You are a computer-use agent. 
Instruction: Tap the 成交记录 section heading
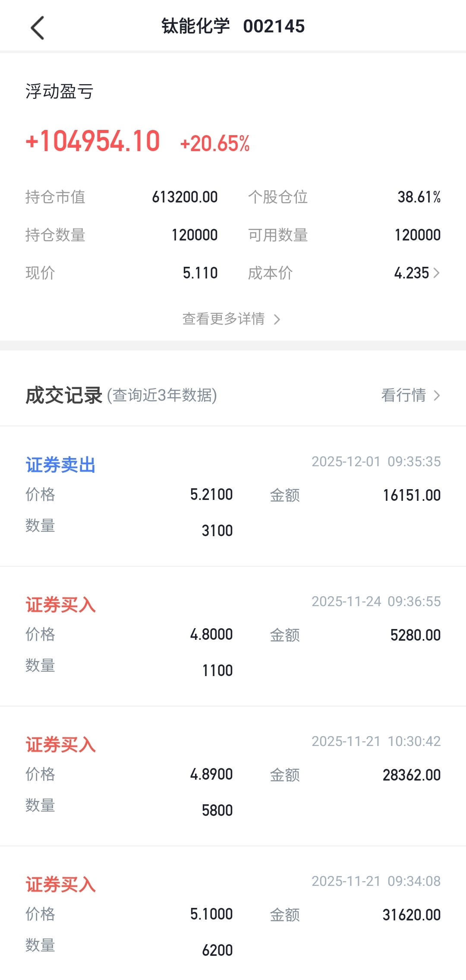tap(64, 395)
